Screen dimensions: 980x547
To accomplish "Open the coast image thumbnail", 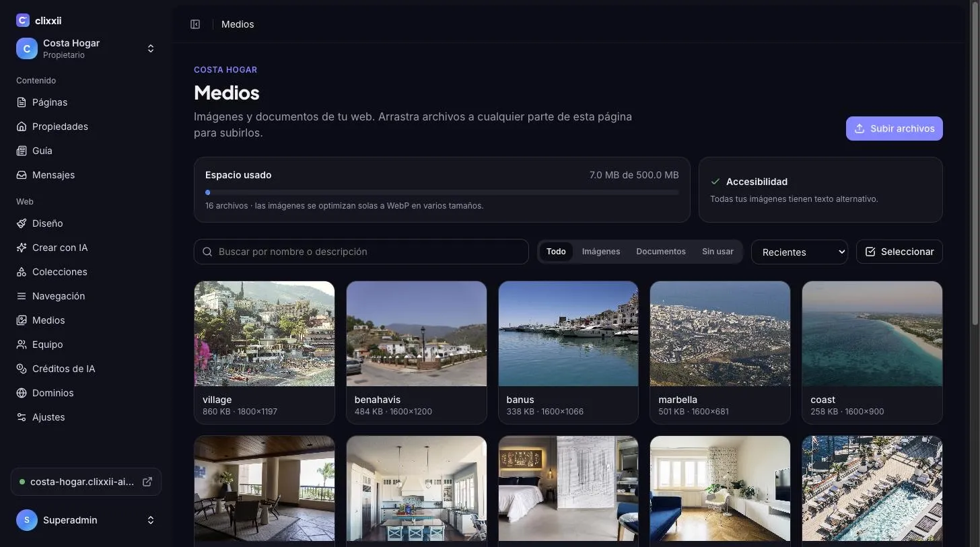I will click(x=872, y=334).
